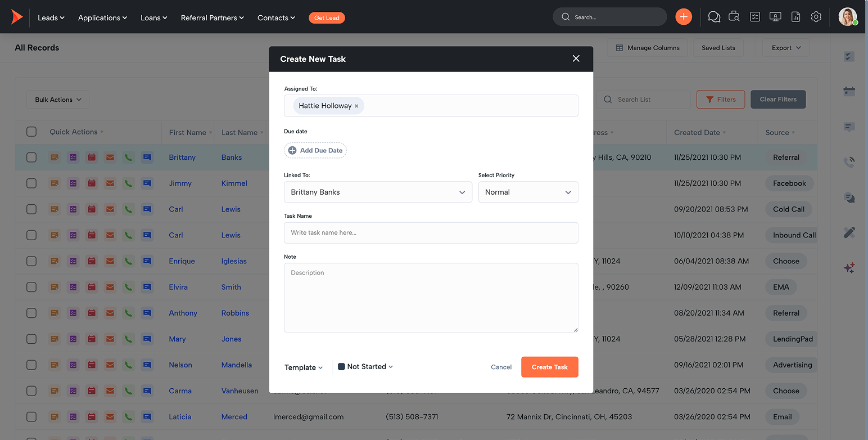
Task: Sort by the Source column header
Action: [x=780, y=133]
